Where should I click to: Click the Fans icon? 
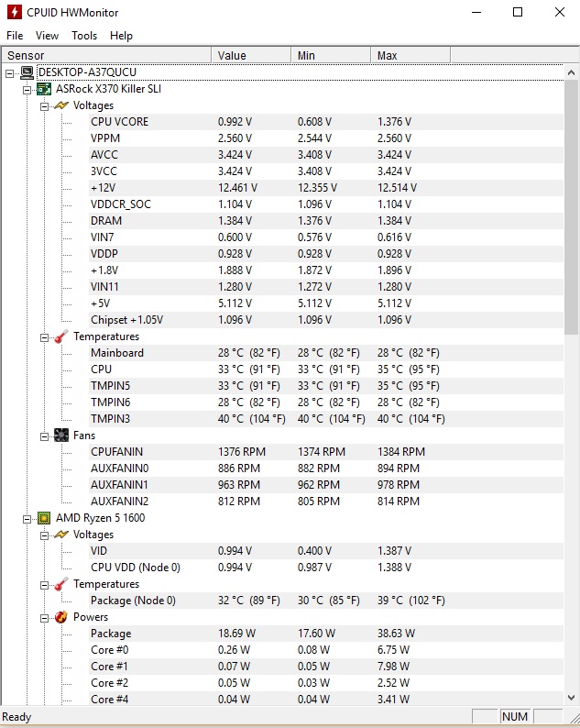(x=61, y=436)
